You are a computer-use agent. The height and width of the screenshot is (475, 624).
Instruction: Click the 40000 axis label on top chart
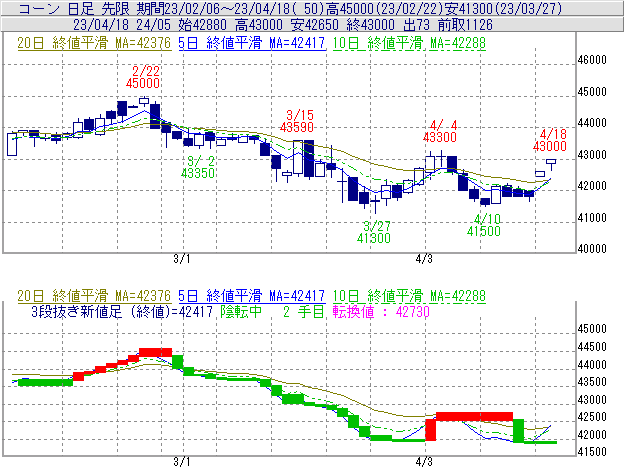[x=592, y=249]
